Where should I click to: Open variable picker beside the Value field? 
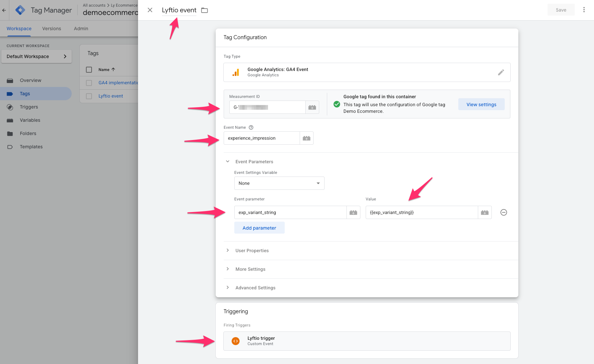tap(484, 212)
